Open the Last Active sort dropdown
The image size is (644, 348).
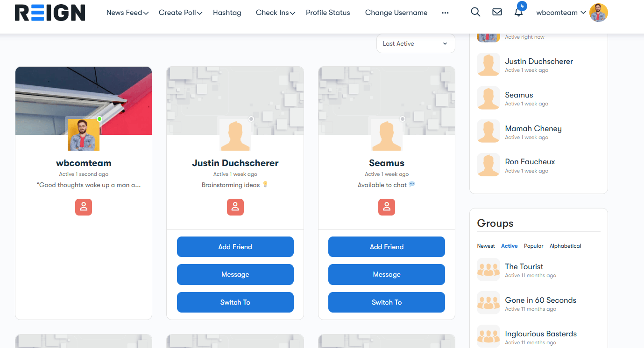point(416,44)
